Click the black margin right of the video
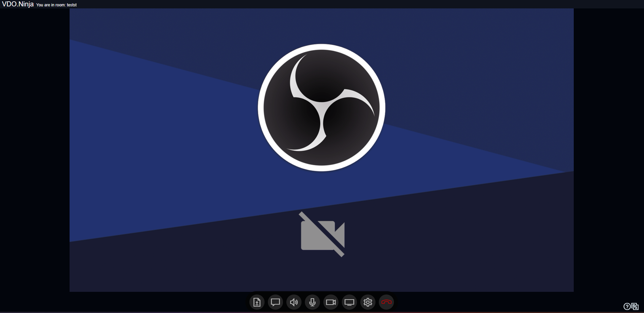Screen dimensions: 644x313 (x=608, y=151)
